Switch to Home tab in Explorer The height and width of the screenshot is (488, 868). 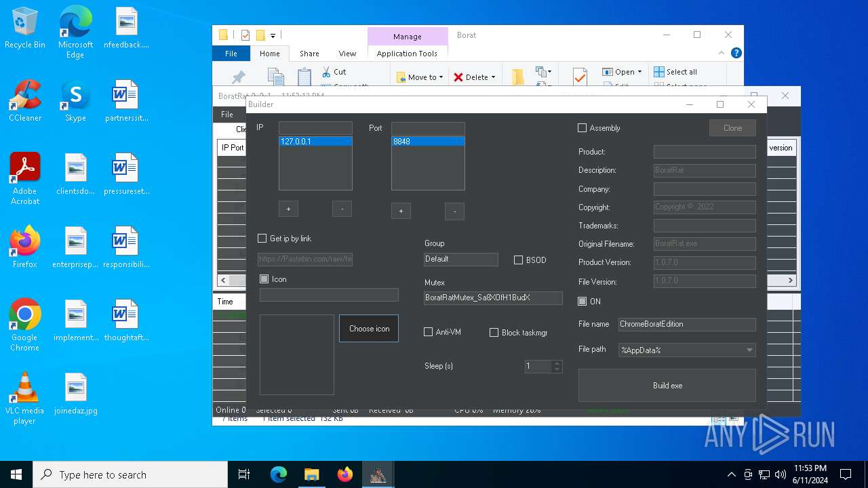coord(269,54)
